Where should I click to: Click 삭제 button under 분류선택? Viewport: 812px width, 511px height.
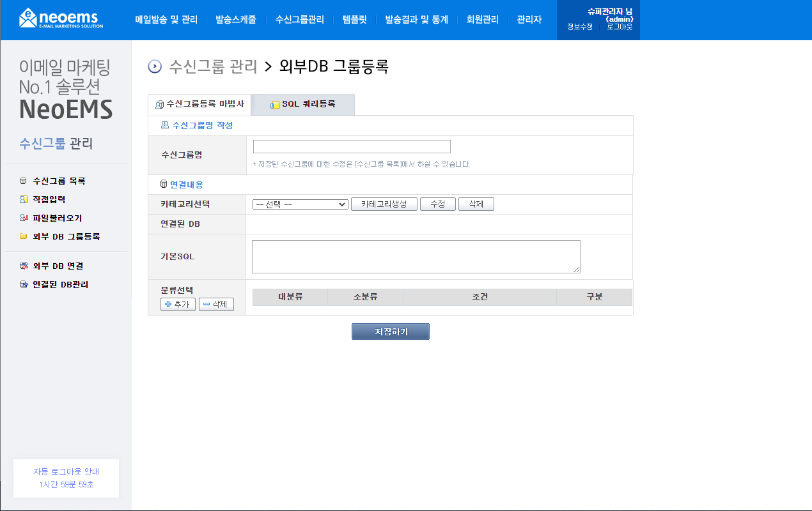click(216, 305)
